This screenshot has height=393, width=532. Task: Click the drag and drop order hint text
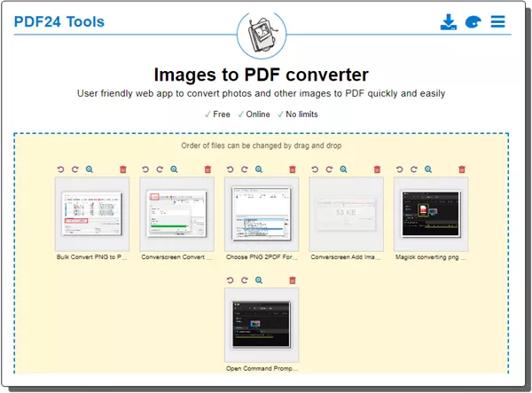point(262,145)
